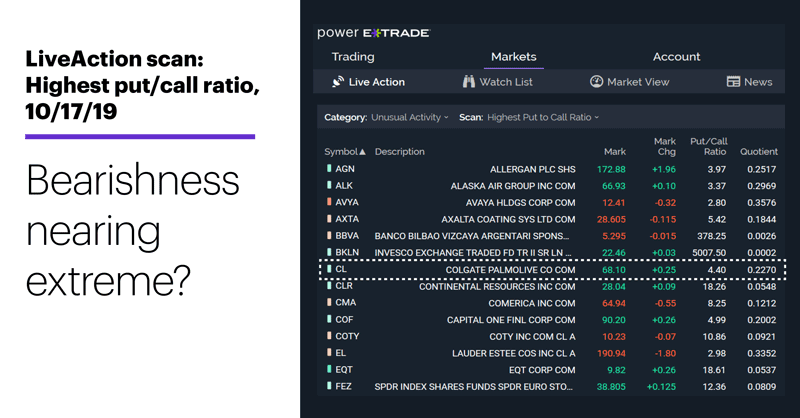Image resolution: width=800 pixels, height=418 pixels.
Task: Click the News newspaper icon
Action: pyautogui.click(x=733, y=82)
